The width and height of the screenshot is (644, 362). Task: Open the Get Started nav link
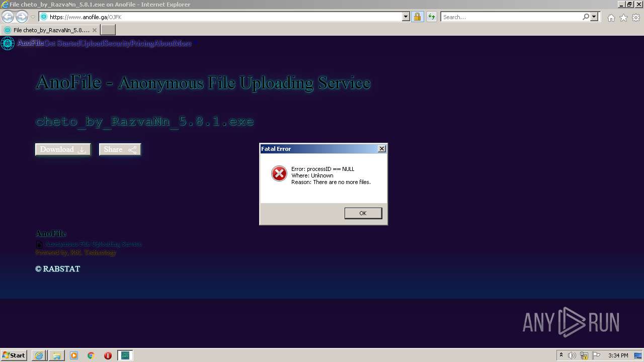click(62, 43)
